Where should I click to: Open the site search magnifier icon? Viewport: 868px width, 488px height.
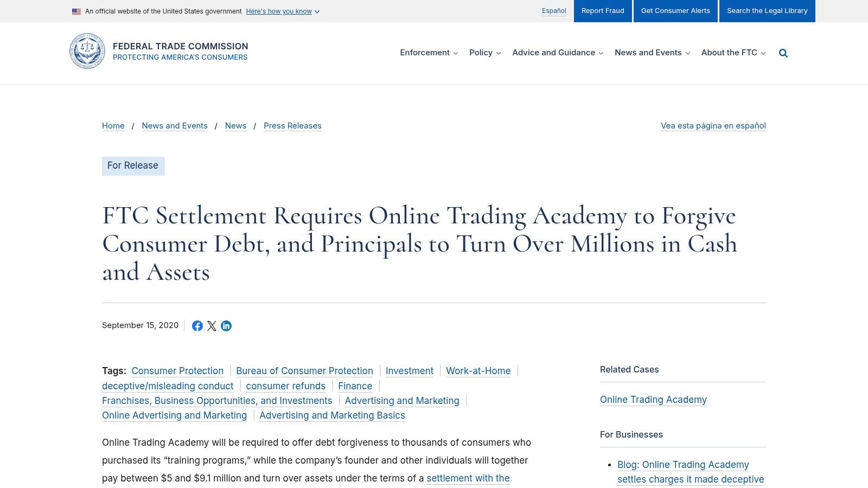pyautogui.click(x=783, y=53)
